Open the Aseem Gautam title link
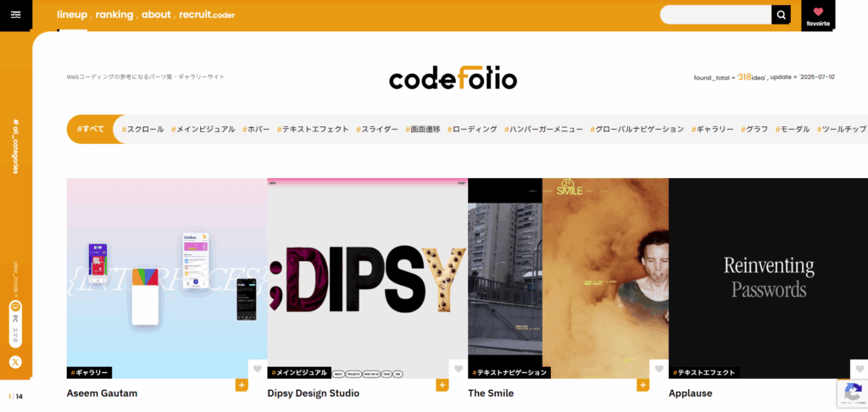 tap(102, 393)
